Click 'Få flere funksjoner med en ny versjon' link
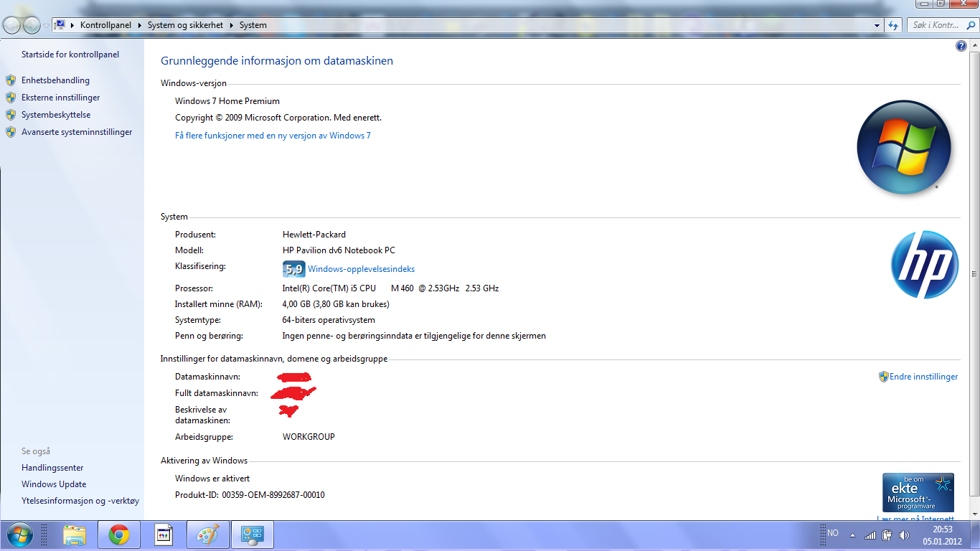This screenshot has width=980, height=551. (x=273, y=136)
